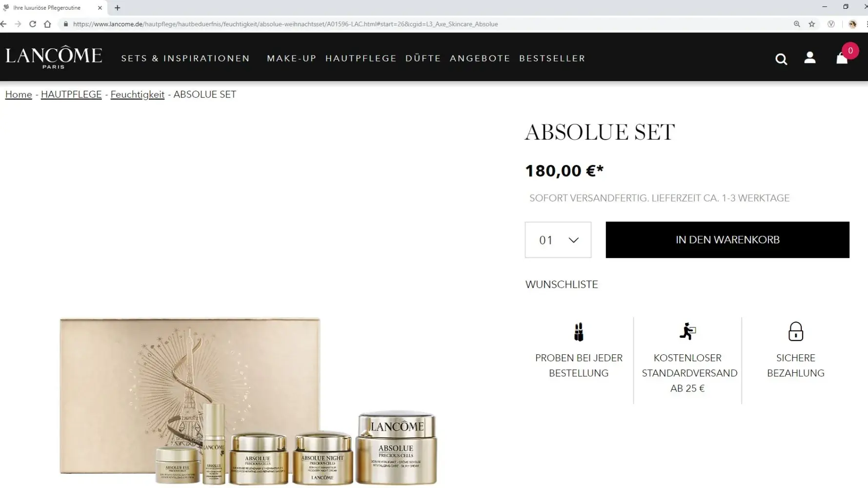Click the secure payment lock icon
The image size is (868, 488).
tap(796, 331)
